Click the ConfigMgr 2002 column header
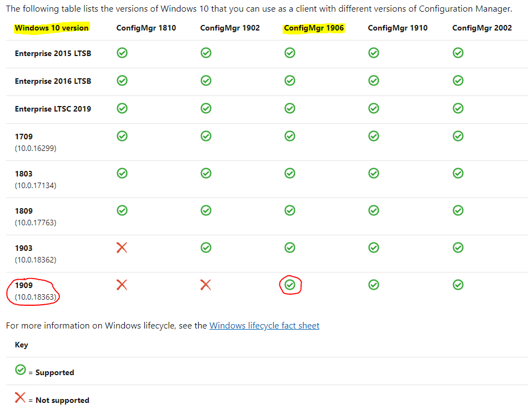The width and height of the screenshot is (532, 409). pyautogui.click(x=482, y=28)
